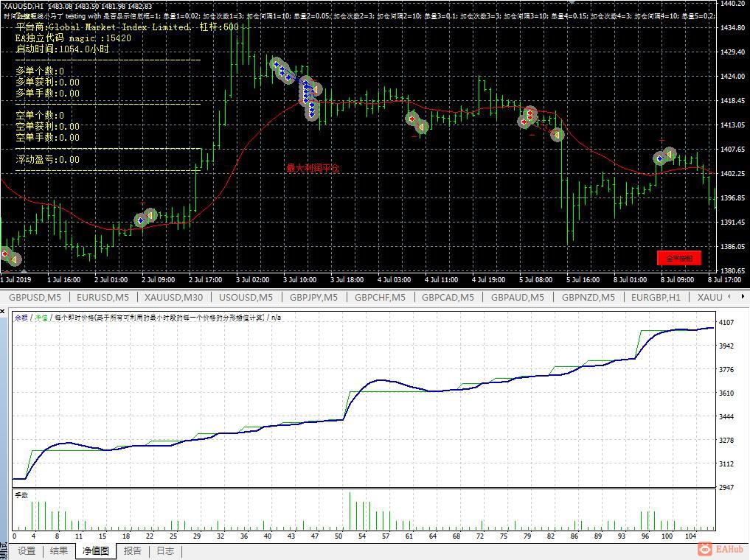Image resolution: width=750 pixels, height=560 pixels.
Task: Click the 5 Jul 08:00 time label
Action: [535, 279]
